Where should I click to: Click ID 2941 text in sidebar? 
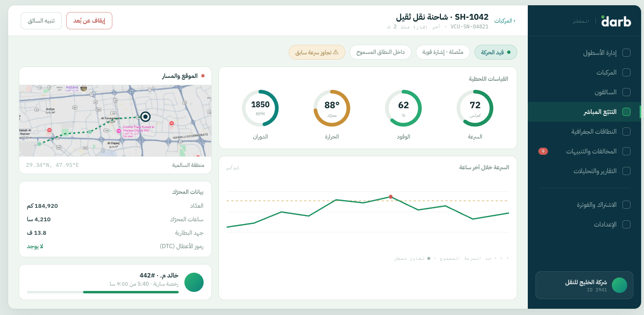597,290
